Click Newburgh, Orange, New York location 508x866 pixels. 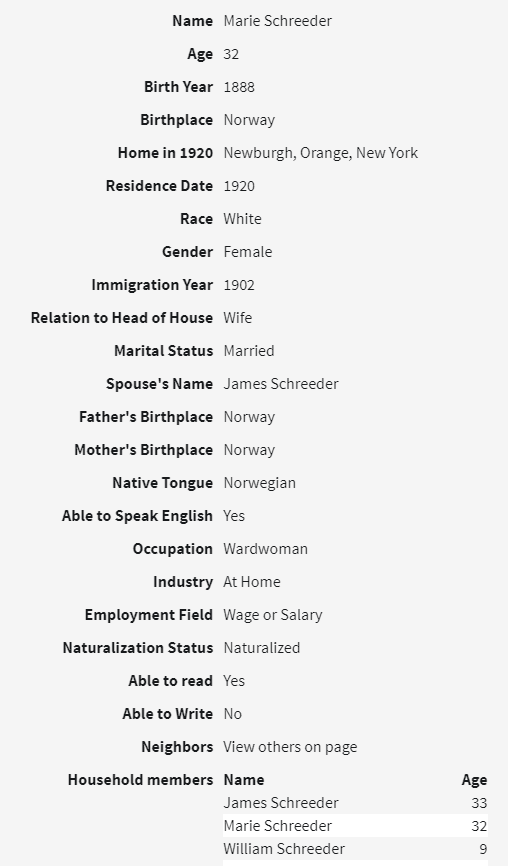pos(321,153)
